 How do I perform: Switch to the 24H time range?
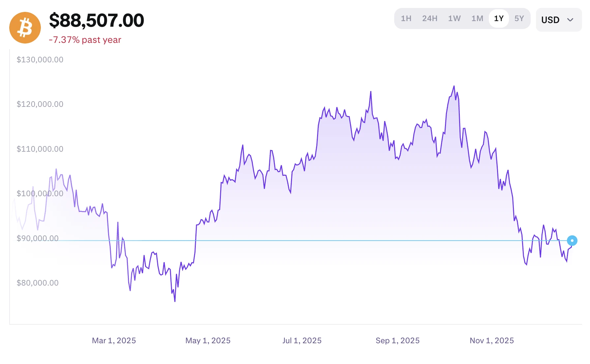pos(430,18)
